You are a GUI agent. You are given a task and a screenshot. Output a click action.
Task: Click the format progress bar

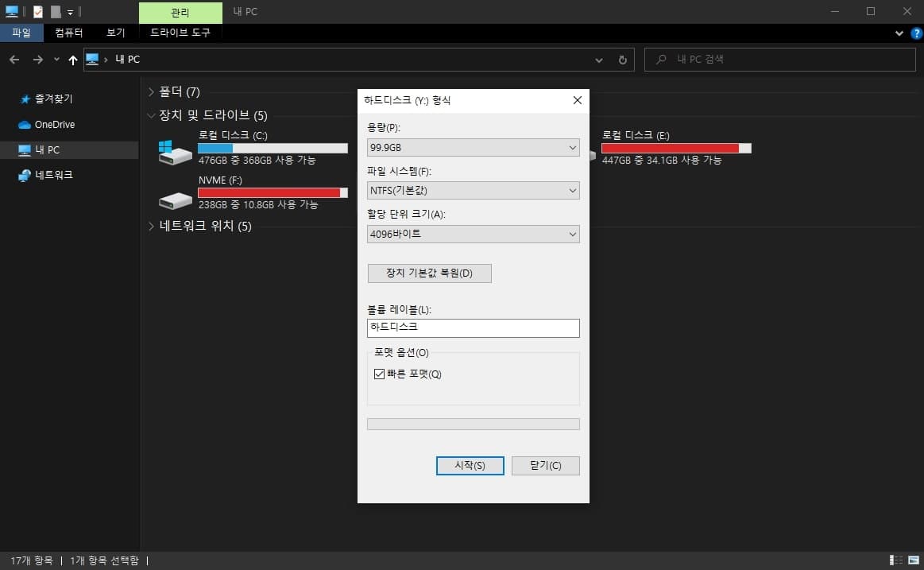[x=473, y=424]
